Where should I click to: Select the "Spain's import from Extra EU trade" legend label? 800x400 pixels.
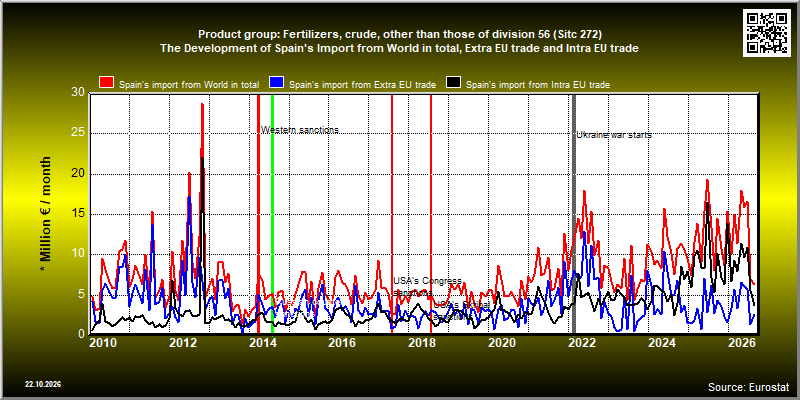point(362,85)
